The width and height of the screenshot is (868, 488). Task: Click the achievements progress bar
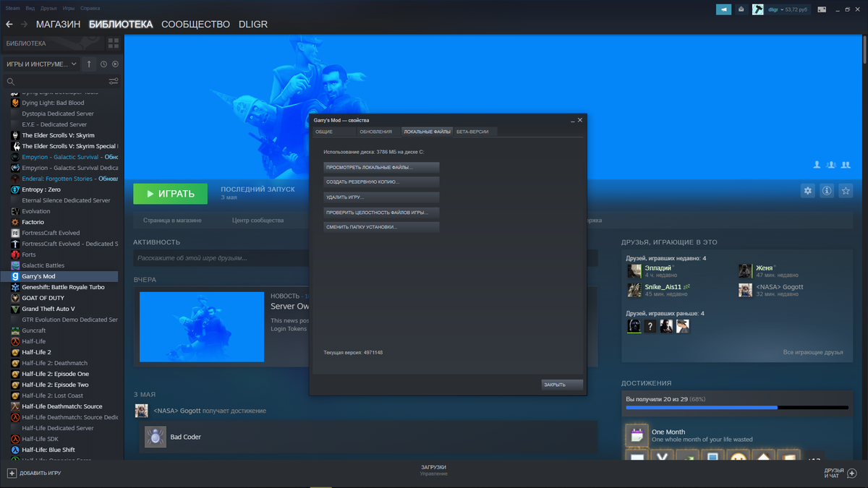[737, 407]
